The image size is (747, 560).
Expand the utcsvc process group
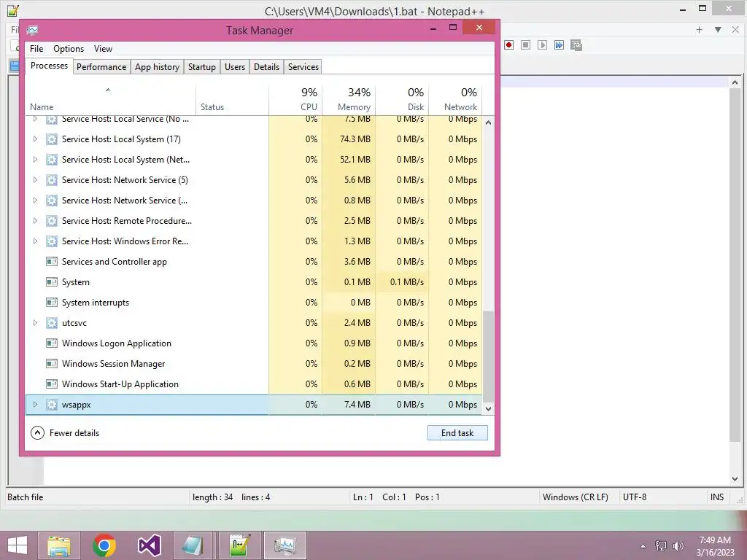35,323
